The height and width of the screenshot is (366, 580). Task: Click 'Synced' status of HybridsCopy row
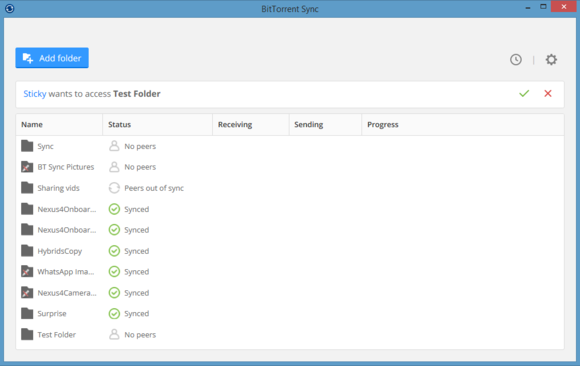[136, 251]
